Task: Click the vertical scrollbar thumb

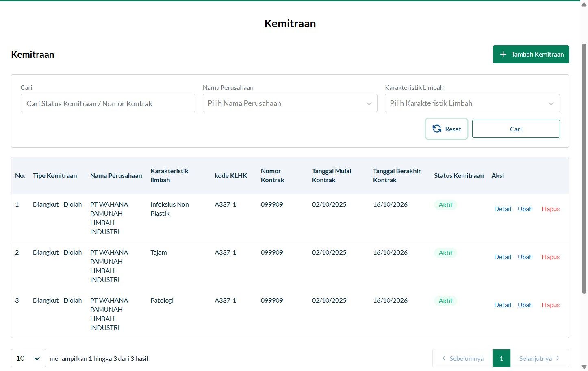Action: click(x=584, y=168)
